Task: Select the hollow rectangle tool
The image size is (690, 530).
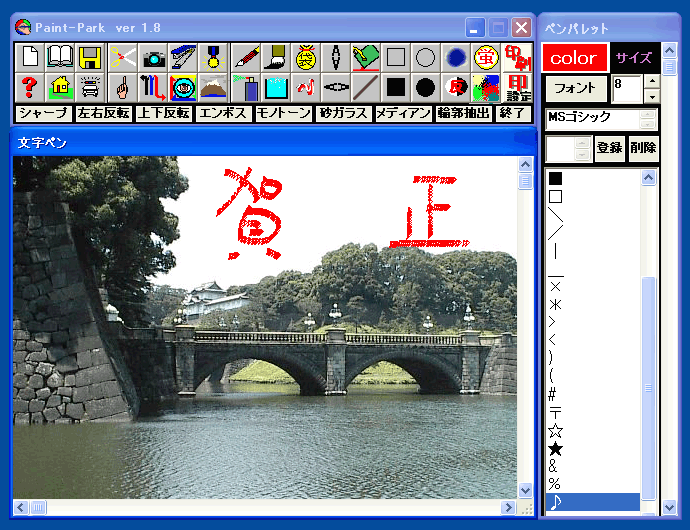Action: coord(396,57)
